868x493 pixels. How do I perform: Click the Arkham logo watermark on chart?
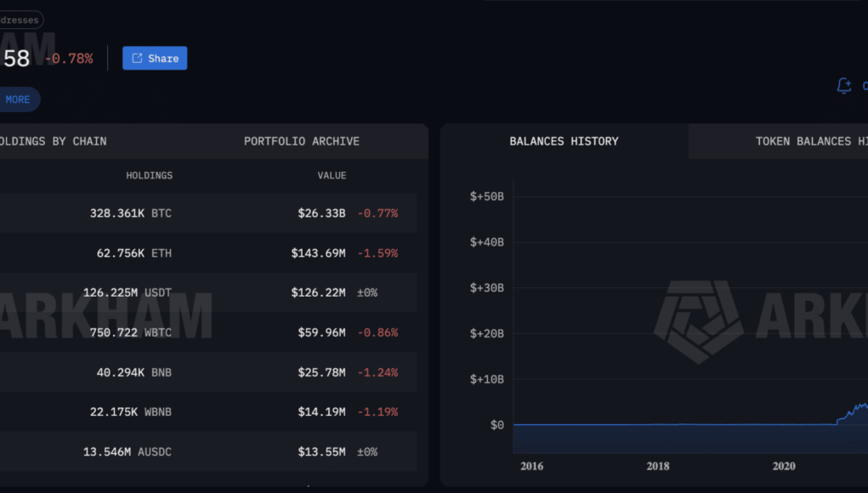point(699,321)
